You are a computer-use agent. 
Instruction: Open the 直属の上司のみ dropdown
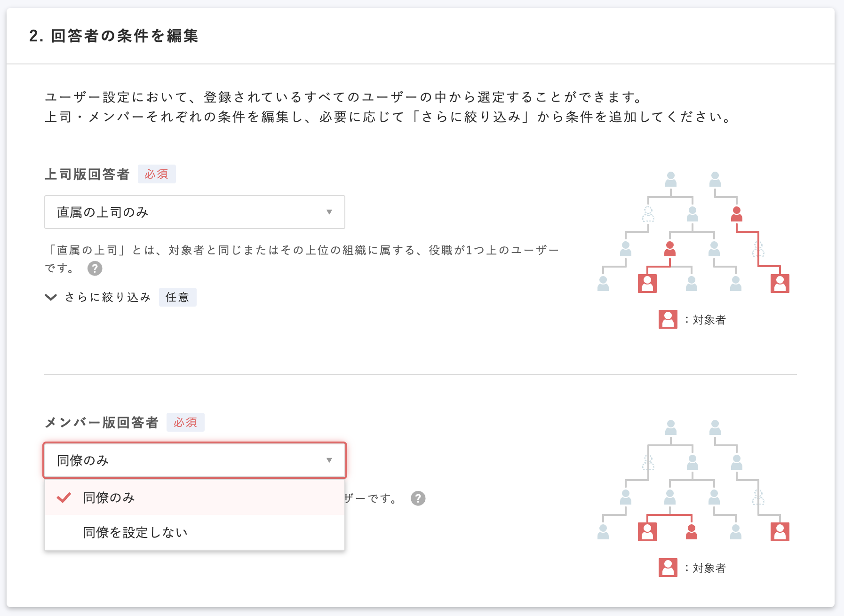pyautogui.click(x=195, y=212)
